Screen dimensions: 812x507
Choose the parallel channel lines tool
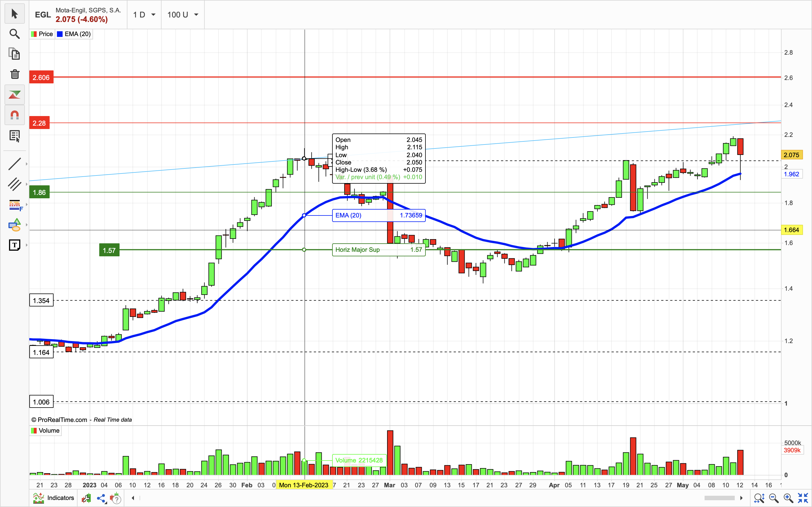coord(14,184)
